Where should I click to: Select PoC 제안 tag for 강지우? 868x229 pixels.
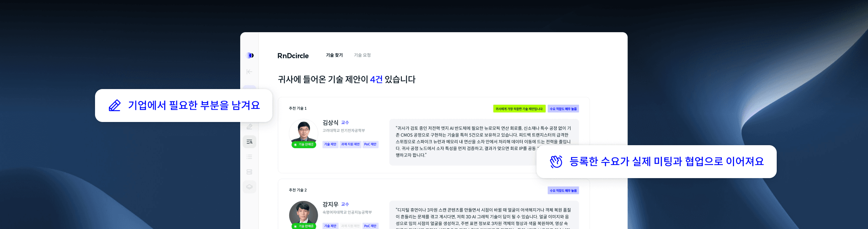[x=370, y=226]
